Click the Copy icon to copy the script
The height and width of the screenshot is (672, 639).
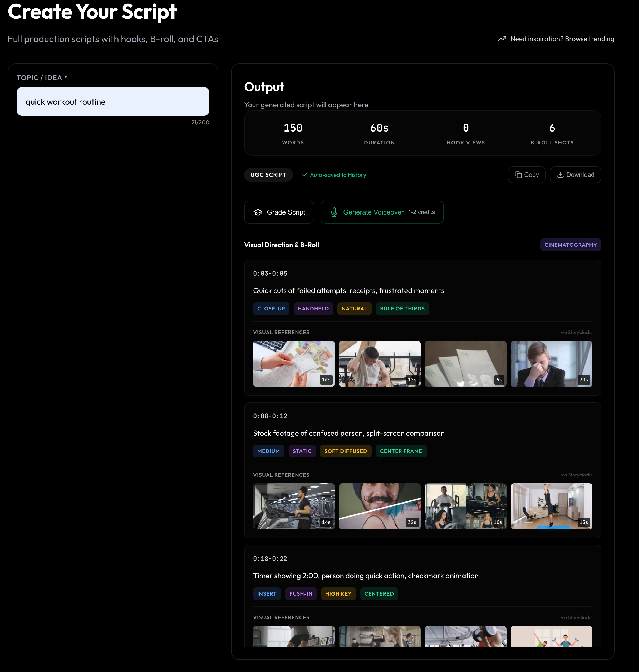pos(518,174)
